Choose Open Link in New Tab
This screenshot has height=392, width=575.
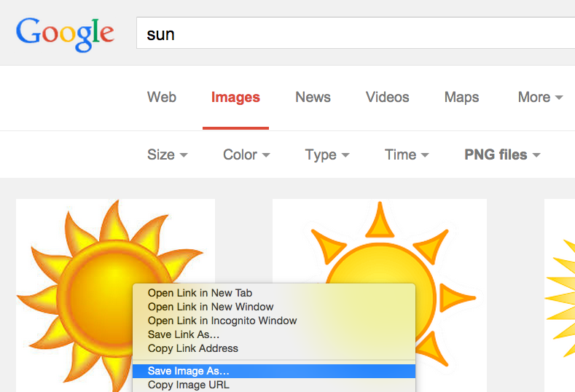pyautogui.click(x=200, y=293)
